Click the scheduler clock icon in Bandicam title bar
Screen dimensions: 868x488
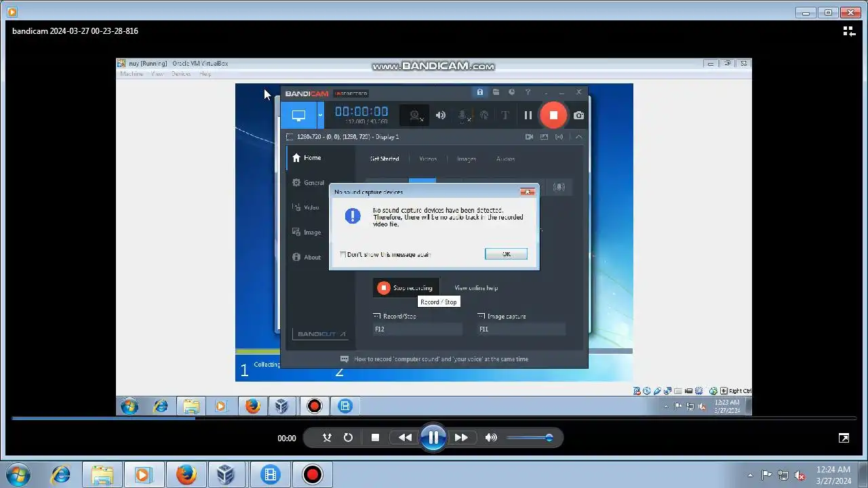[x=512, y=92]
